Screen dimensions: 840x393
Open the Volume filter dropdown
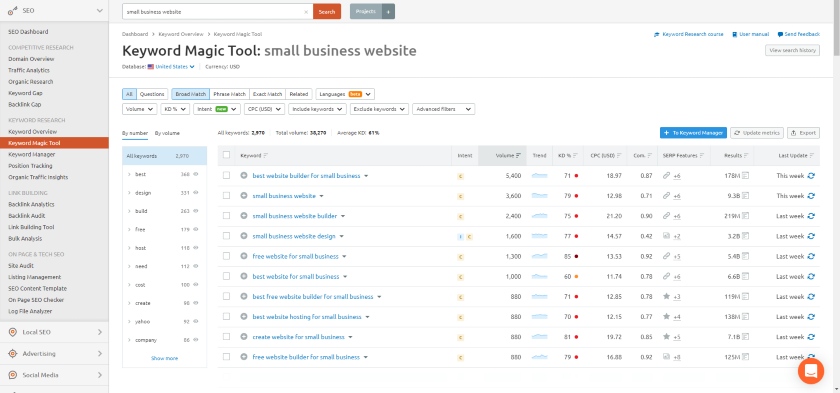[139, 109]
